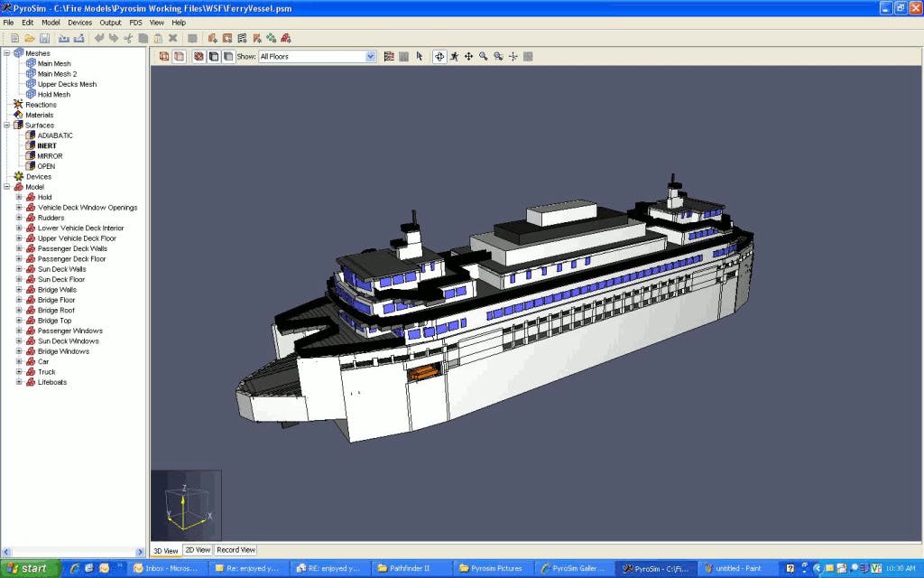Select the arrow selection tool in view toolbar
This screenshot has width=924, height=578.
click(x=420, y=56)
